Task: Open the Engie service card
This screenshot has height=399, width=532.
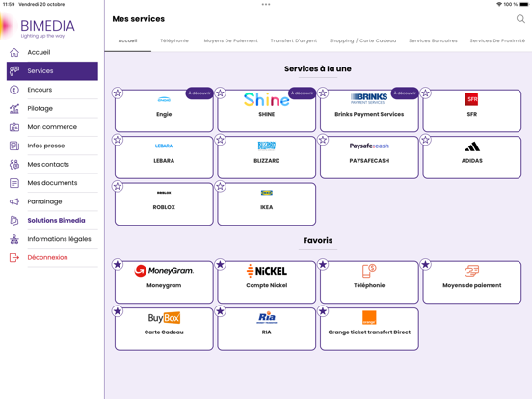Action: pos(164,111)
